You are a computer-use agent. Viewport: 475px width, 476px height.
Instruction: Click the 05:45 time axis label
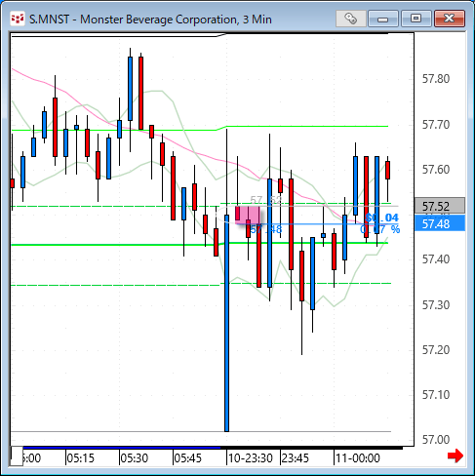point(188,458)
